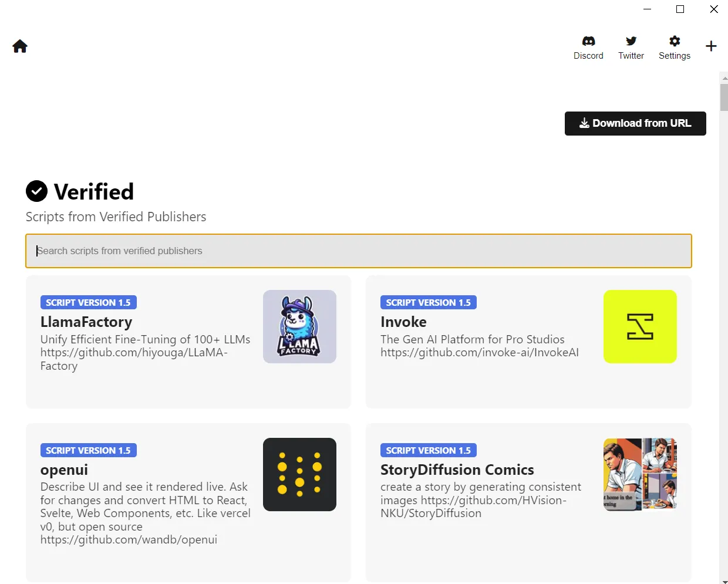
Task: Open the LlamaFactory script title
Action: [86, 322]
